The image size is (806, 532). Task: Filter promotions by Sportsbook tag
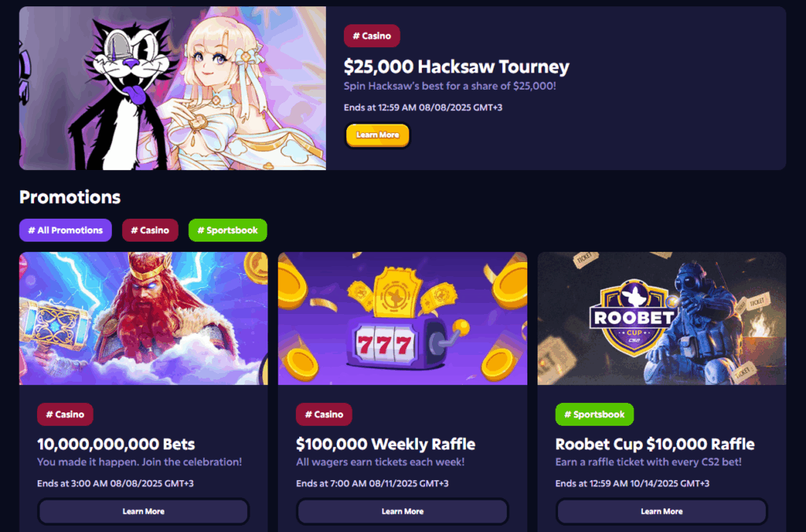coord(227,231)
